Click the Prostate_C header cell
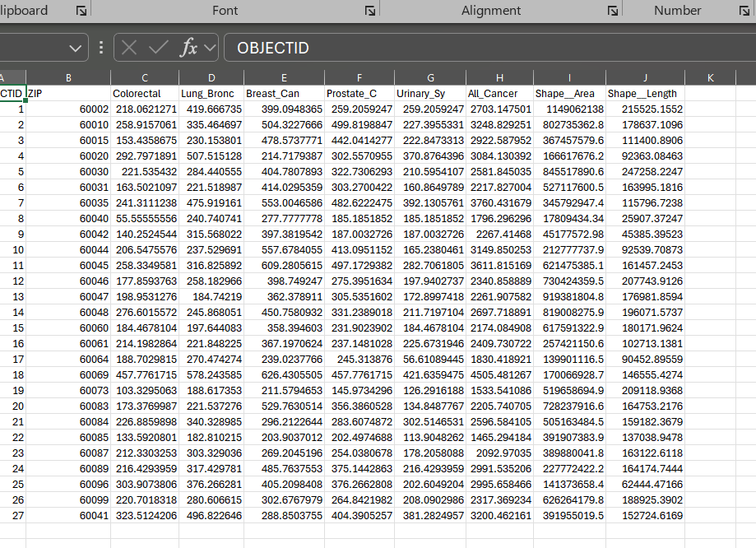This screenshot has height=548, width=756. (359, 94)
